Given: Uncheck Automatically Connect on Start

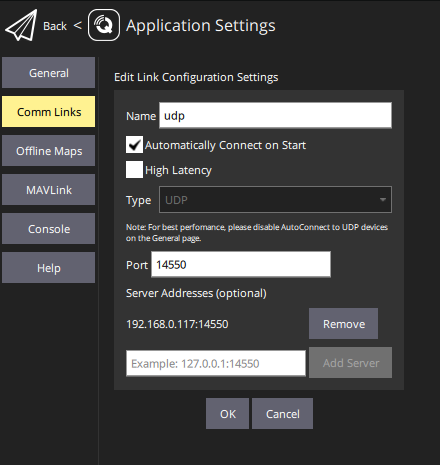Looking at the screenshot, I should (134, 145).
